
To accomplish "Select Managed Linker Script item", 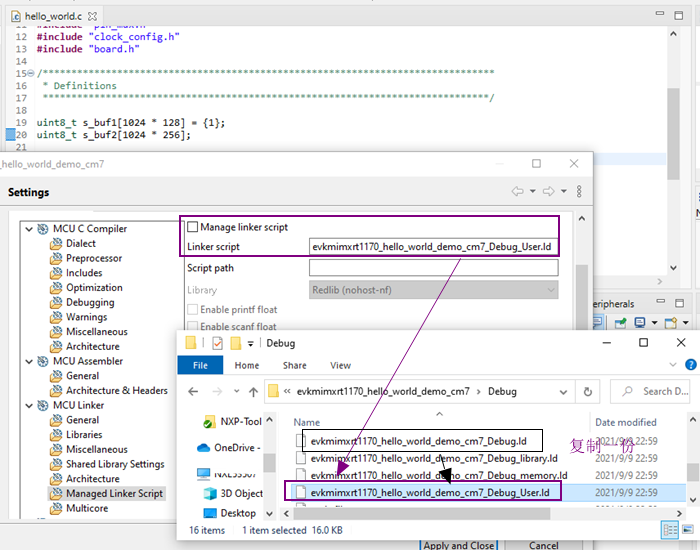I will point(114,493).
